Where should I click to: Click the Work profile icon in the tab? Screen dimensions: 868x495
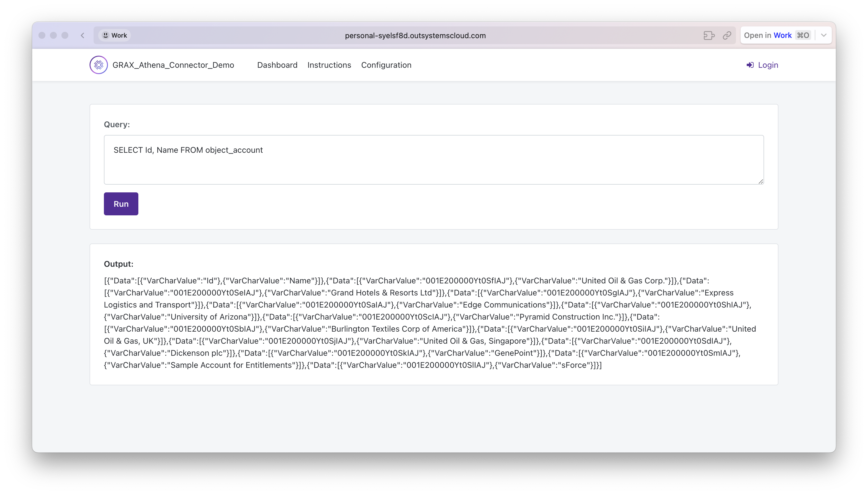(x=106, y=35)
